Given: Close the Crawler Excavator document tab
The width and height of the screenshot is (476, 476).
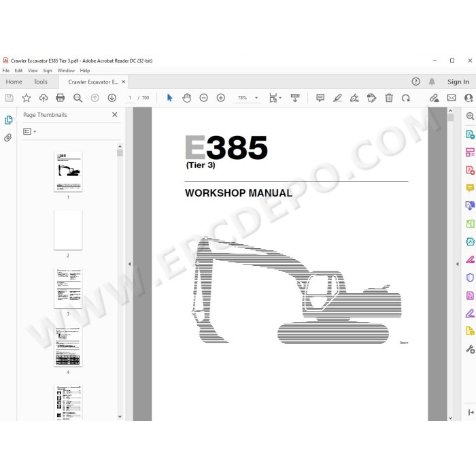Looking at the screenshot, I should 124,82.
